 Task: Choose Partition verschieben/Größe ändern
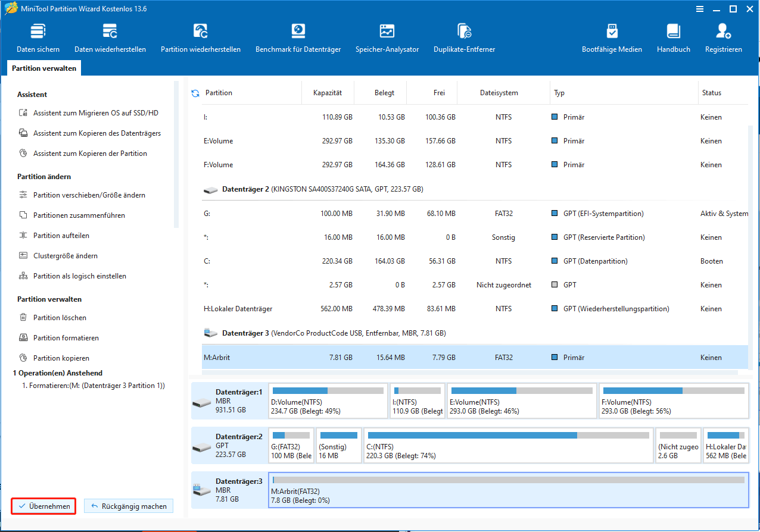(82, 195)
